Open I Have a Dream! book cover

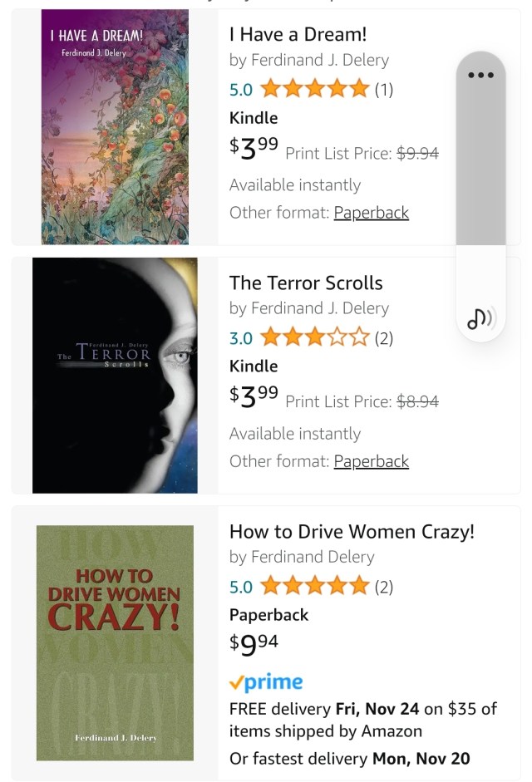[115, 126]
